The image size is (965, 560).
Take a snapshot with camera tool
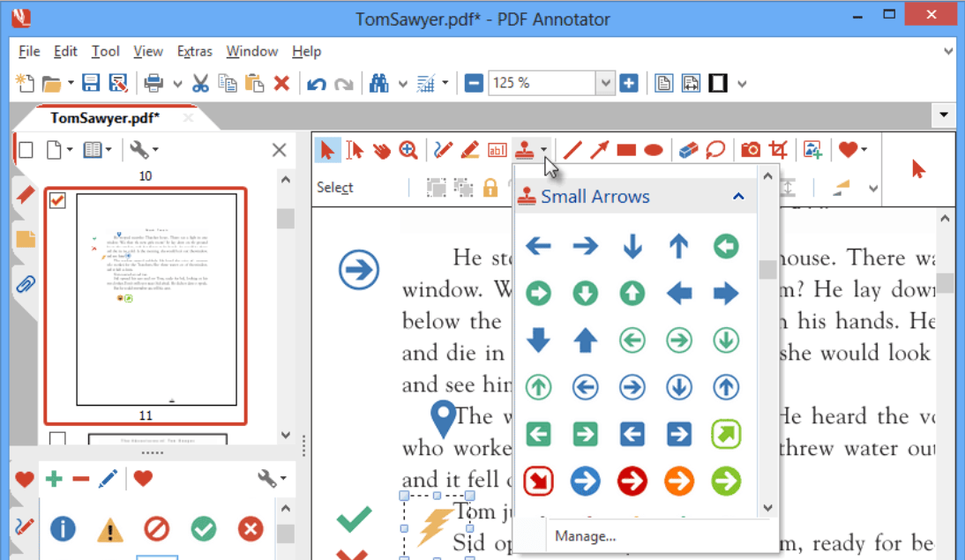click(x=751, y=150)
